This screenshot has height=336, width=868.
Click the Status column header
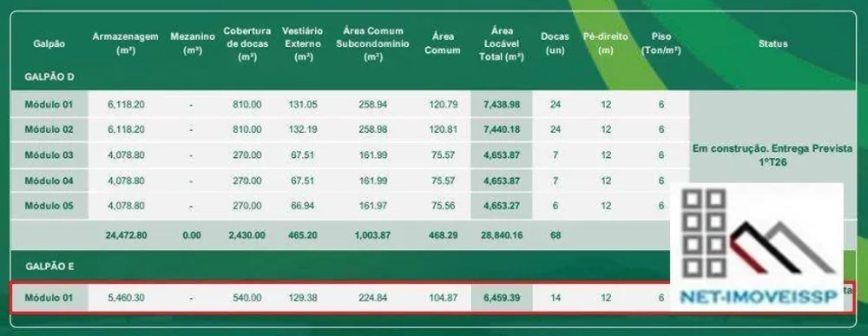click(x=773, y=43)
